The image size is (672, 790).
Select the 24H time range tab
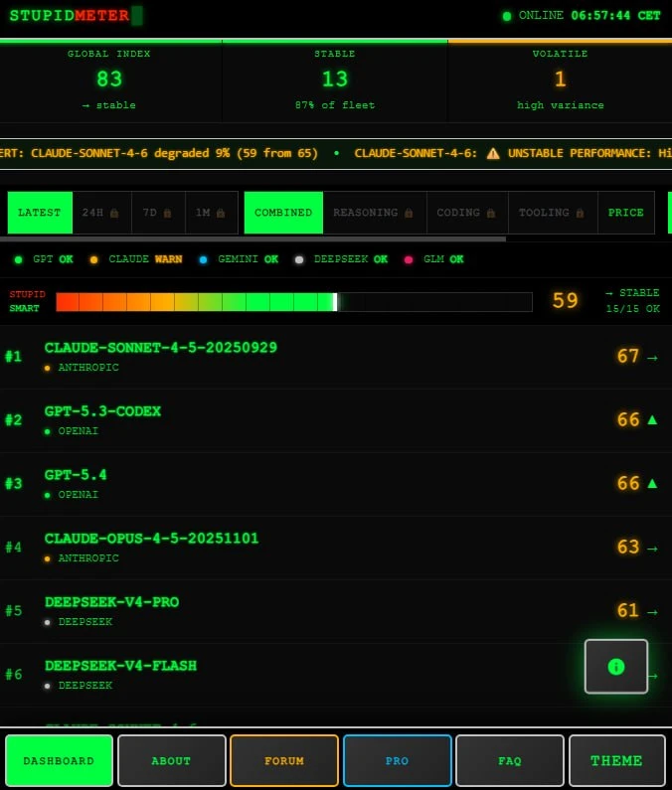[101, 213]
